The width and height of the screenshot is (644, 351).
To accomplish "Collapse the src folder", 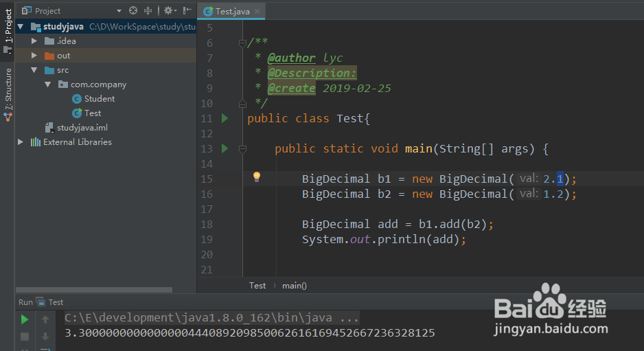I will coord(34,70).
